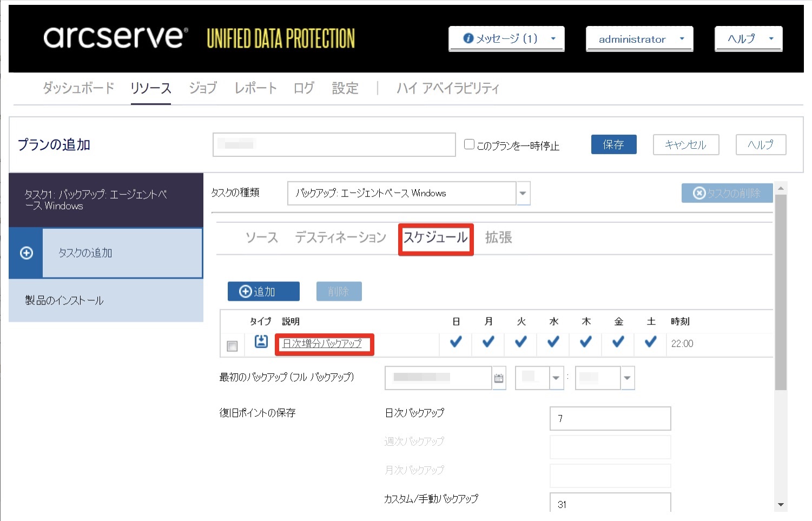The width and height of the screenshot is (812, 521).
Task: Click the 説明 column header
Action: click(x=291, y=321)
